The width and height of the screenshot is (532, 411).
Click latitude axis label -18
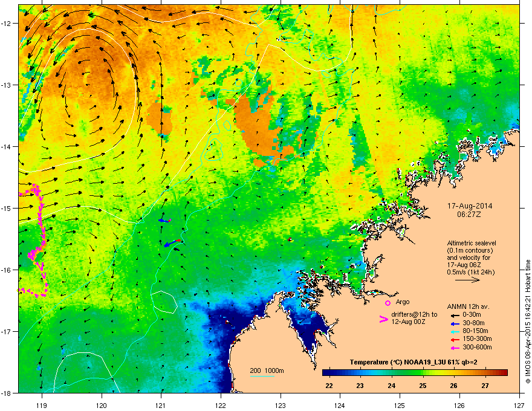(7, 393)
